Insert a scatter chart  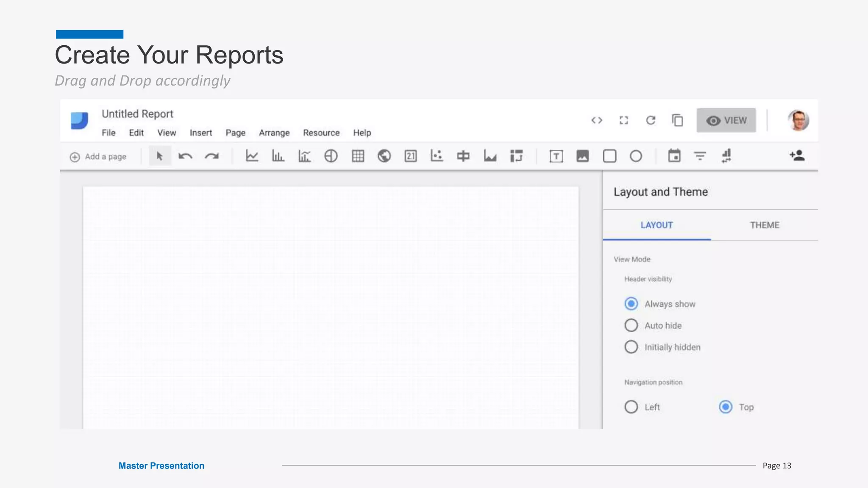(x=437, y=156)
